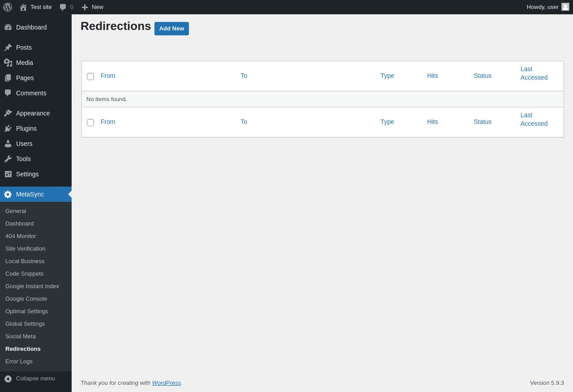Click the plus icon beside New
The height and width of the screenshot is (392, 573).
coord(85,7)
